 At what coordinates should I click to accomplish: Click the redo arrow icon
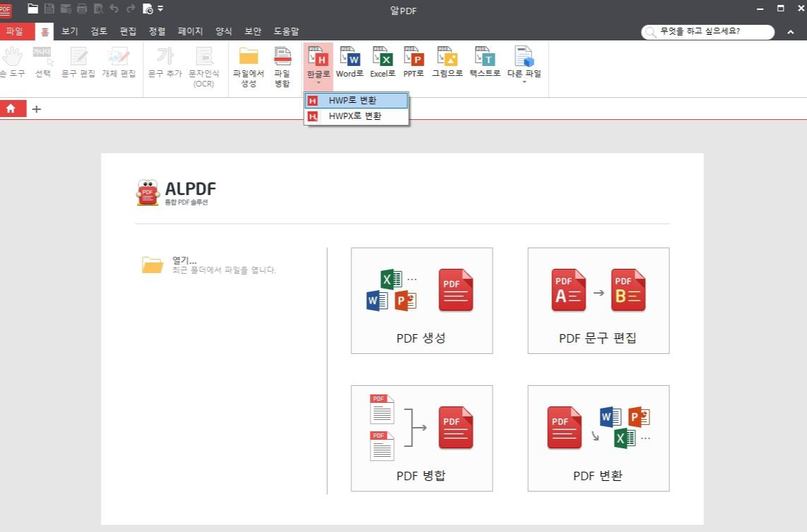coord(131,9)
